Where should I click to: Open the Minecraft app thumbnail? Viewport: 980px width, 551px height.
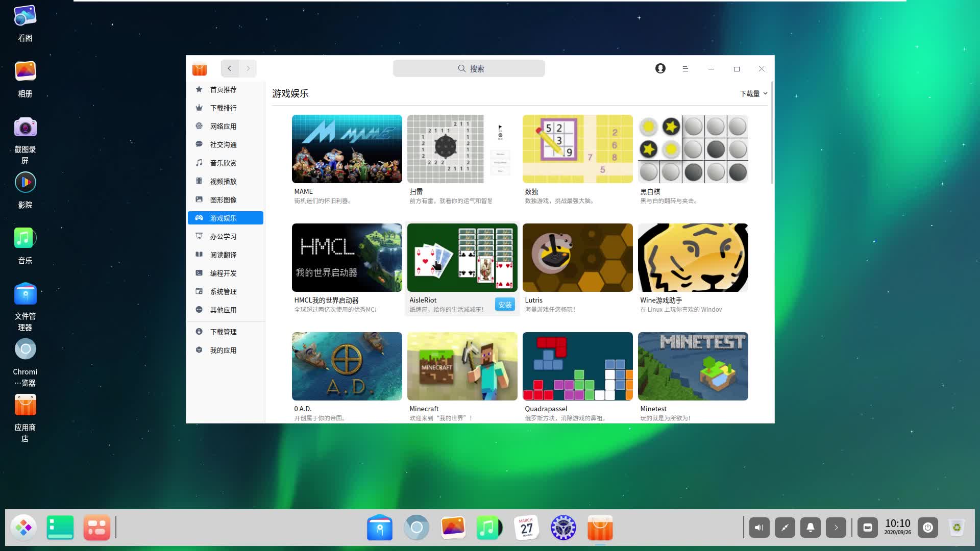[462, 366]
